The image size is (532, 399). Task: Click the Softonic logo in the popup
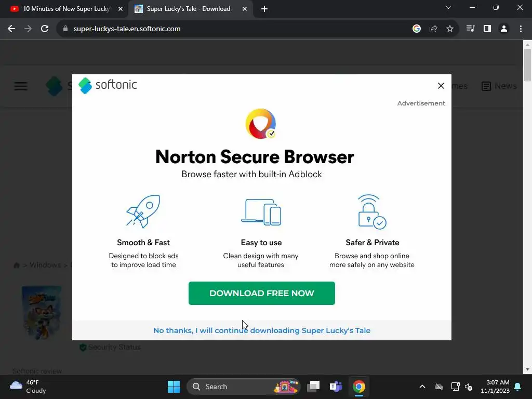pyautogui.click(x=108, y=85)
